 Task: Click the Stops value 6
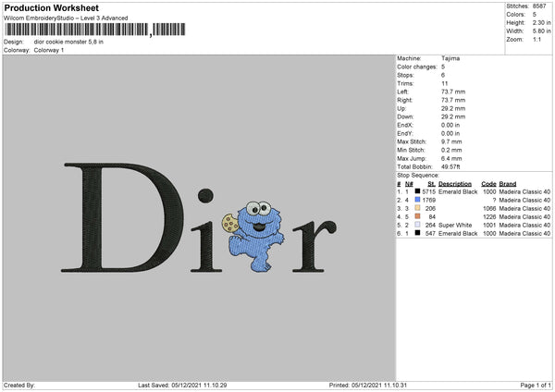[443, 75]
